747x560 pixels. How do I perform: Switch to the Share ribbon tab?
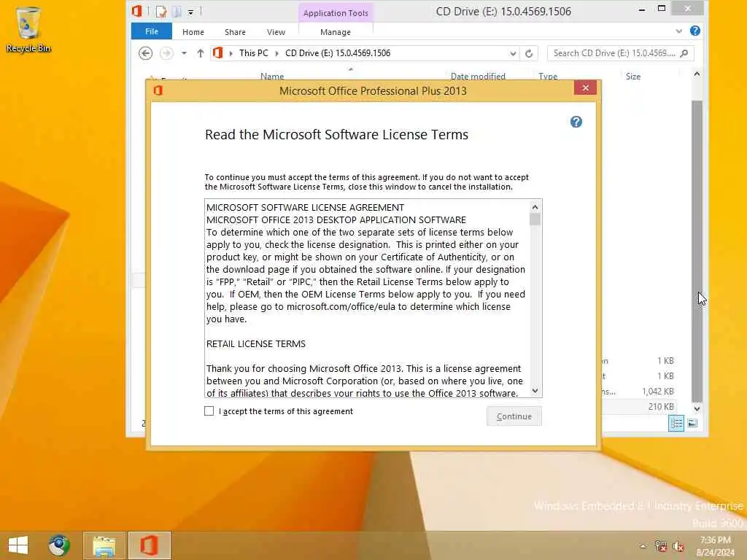pos(235,32)
